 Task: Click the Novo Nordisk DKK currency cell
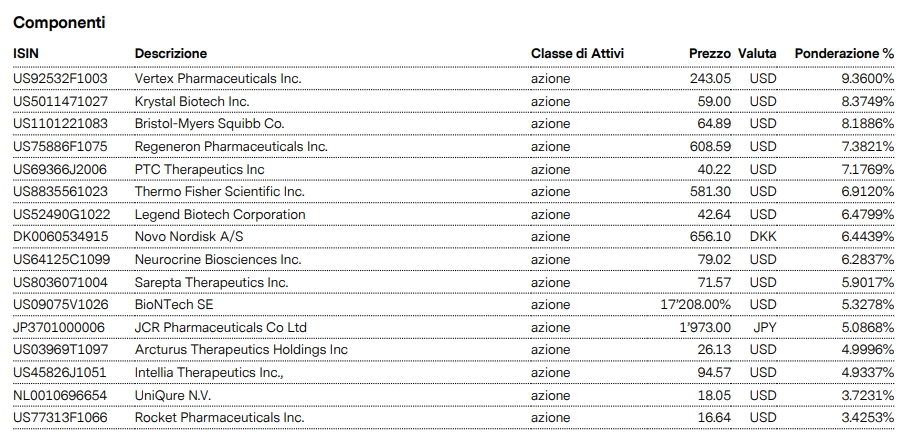click(763, 237)
